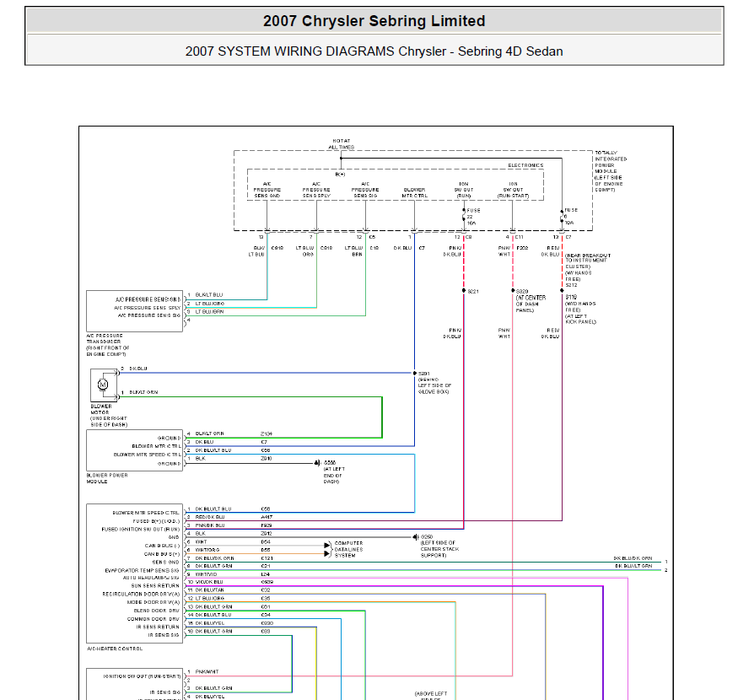This screenshot has width=738, height=700.
Task: Click the 'C32' circuit code
Action: click(x=266, y=590)
